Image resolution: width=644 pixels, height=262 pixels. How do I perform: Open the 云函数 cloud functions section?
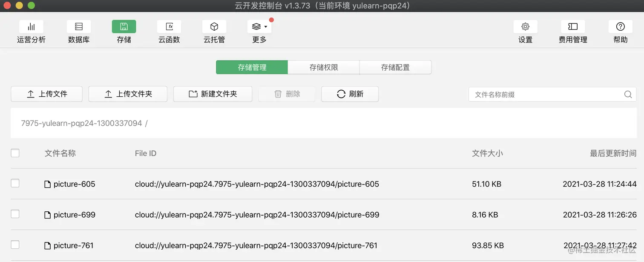169,31
